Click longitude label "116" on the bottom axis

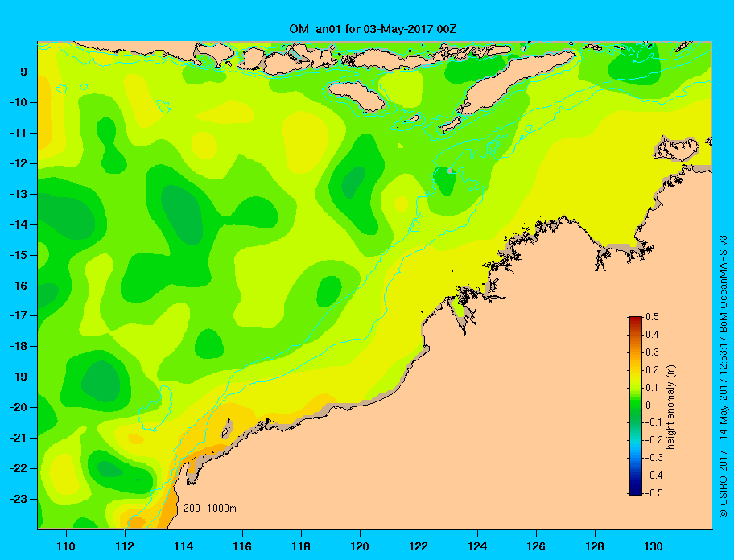tap(242, 546)
